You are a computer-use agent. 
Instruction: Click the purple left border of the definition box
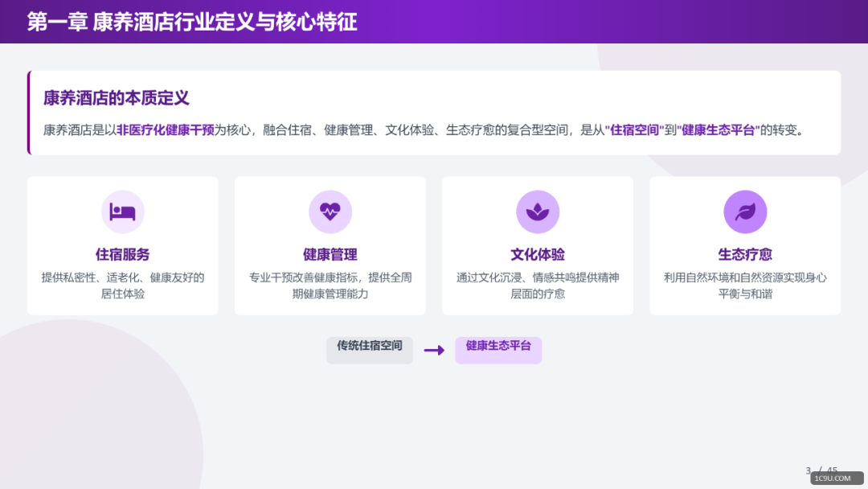(x=28, y=113)
